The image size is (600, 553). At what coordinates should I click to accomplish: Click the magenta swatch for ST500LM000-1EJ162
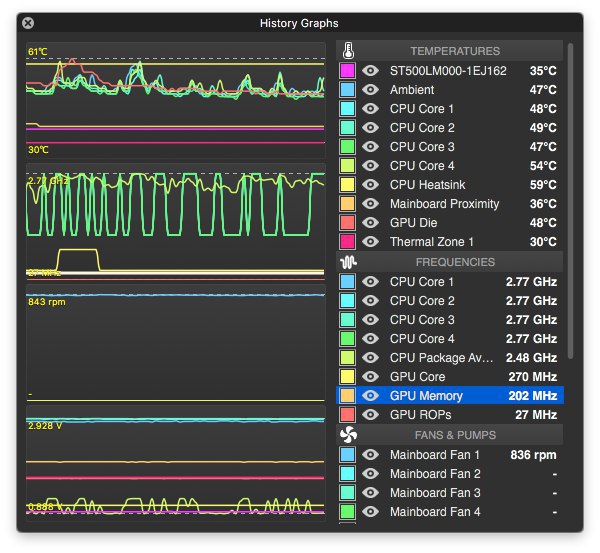[x=347, y=70]
